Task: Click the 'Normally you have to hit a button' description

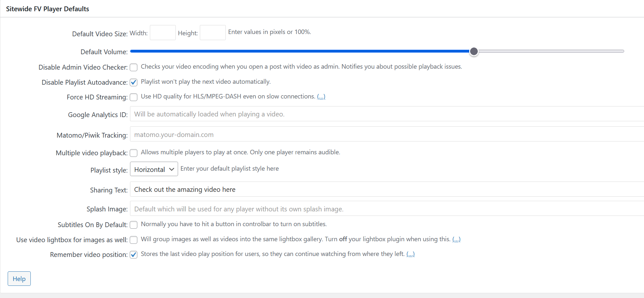Action: tap(234, 224)
